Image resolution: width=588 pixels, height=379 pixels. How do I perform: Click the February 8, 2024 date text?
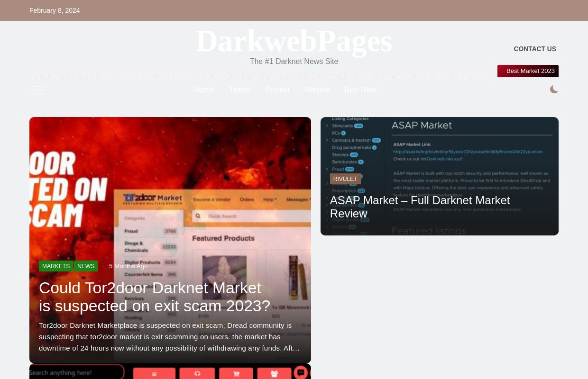coord(55,10)
